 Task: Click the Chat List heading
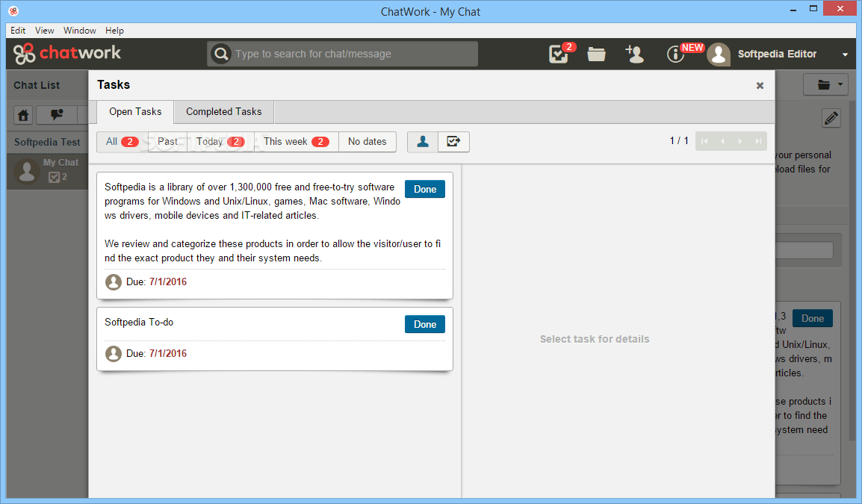click(x=37, y=85)
